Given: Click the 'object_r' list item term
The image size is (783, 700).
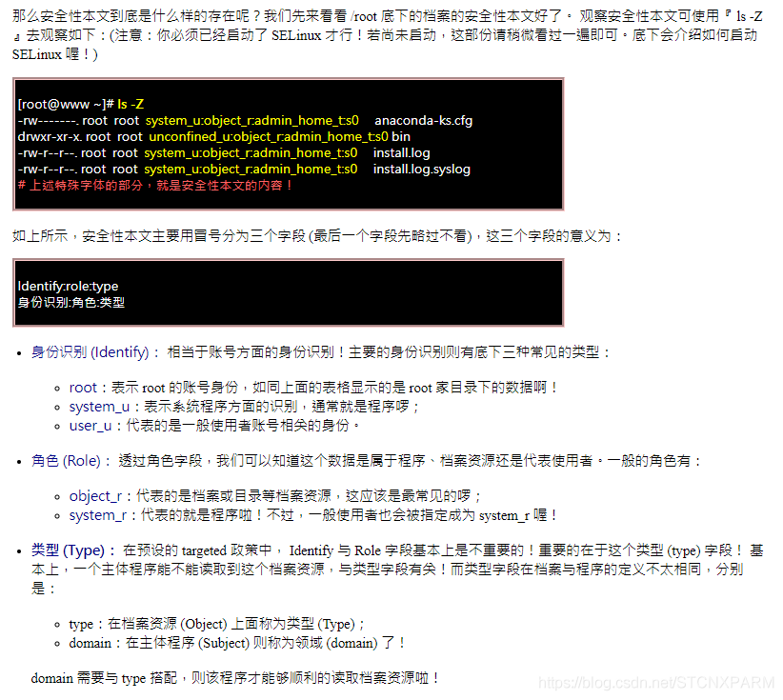Looking at the screenshot, I should tap(95, 496).
